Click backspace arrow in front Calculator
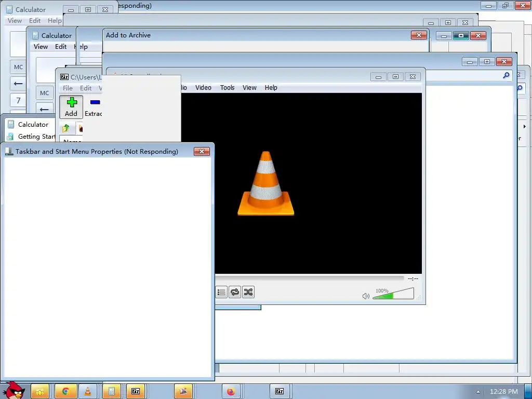This screenshot has width=532, height=399. [x=45, y=109]
